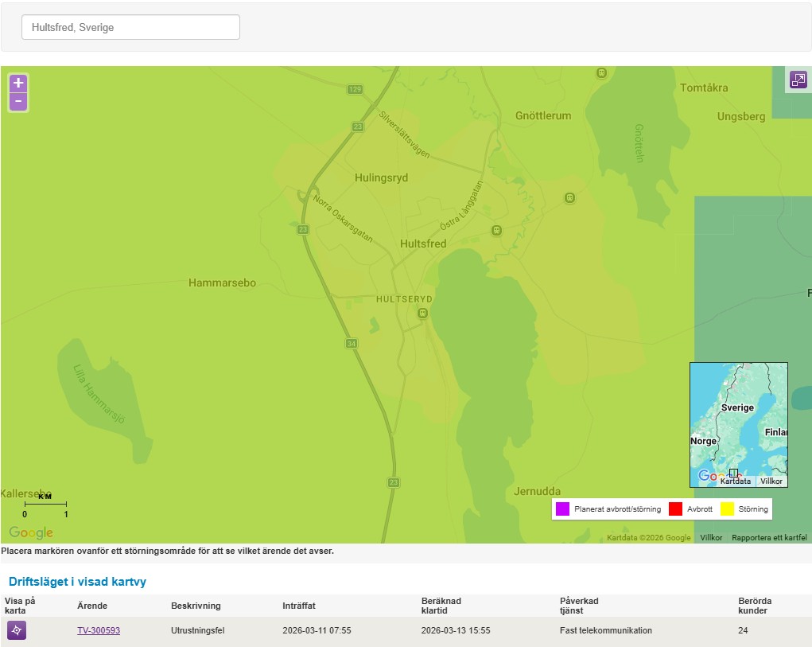Click the purple planned outage legend swatch
812x647 pixels.
[x=562, y=509]
